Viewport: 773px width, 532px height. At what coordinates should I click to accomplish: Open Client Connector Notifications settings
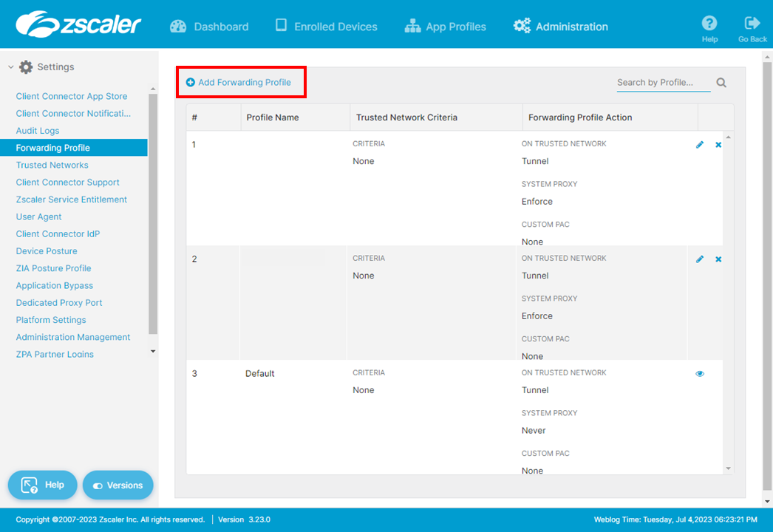pos(73,113)
